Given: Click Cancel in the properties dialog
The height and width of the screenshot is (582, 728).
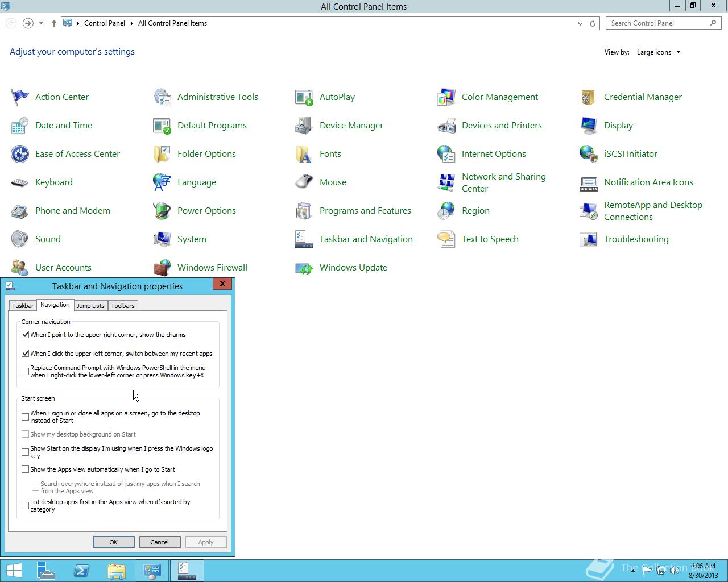Looking at the screenshot, I should [160, 542].
